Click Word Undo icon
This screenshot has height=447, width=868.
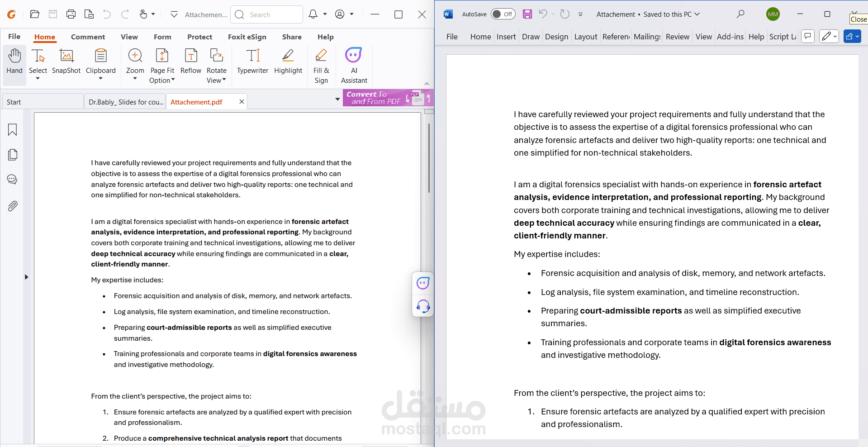[x=543, y=14]
